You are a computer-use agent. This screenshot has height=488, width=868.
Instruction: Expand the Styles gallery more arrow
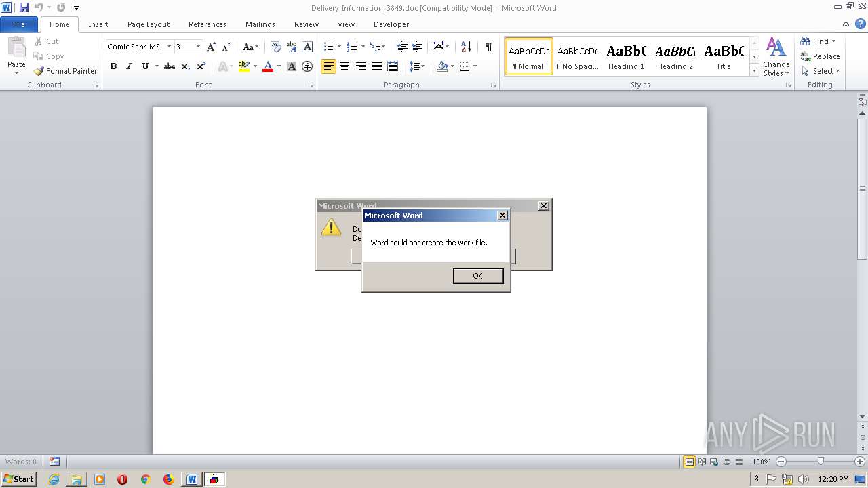click(x=754, y=70)
